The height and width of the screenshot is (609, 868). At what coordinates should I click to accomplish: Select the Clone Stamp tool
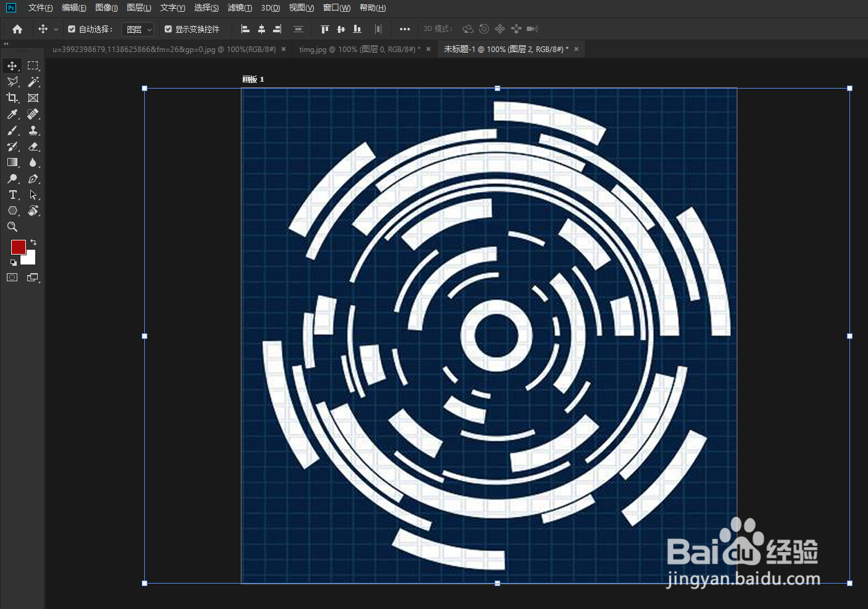[x=33, y=130]
